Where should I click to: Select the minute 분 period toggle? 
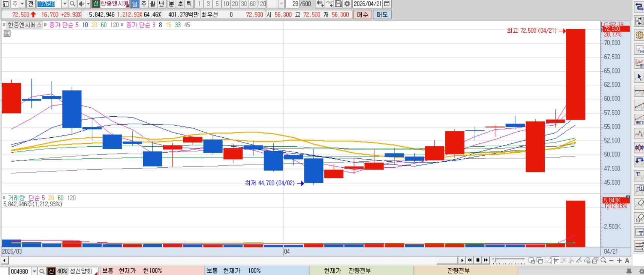click(x=171, y=4)
